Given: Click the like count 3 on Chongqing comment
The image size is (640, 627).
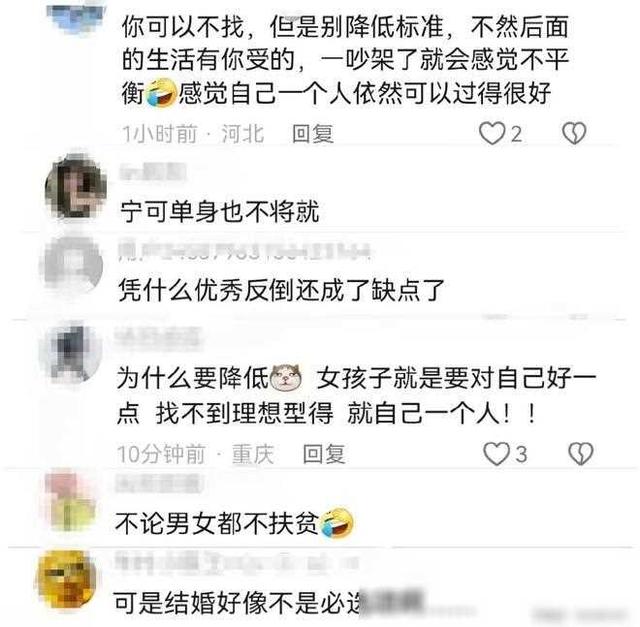Looking at the screenshot, I should pyautogui.click(x=521, y=454).
